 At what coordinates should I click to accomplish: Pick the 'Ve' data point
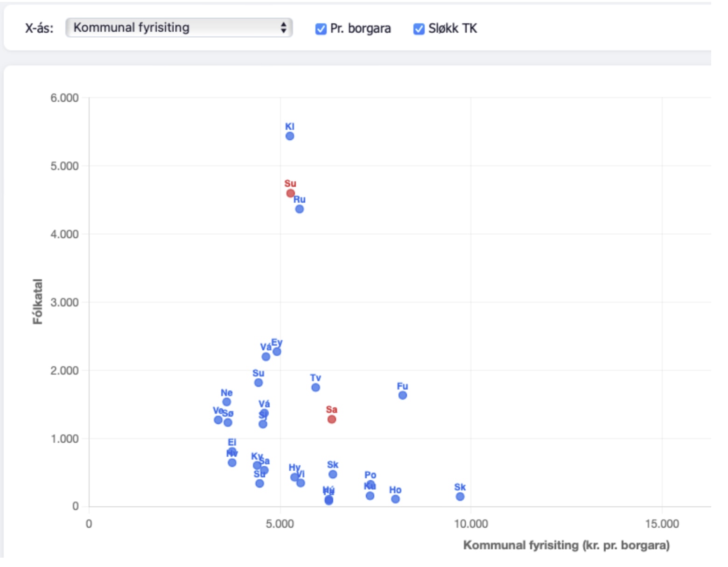(x=218, y=420)
